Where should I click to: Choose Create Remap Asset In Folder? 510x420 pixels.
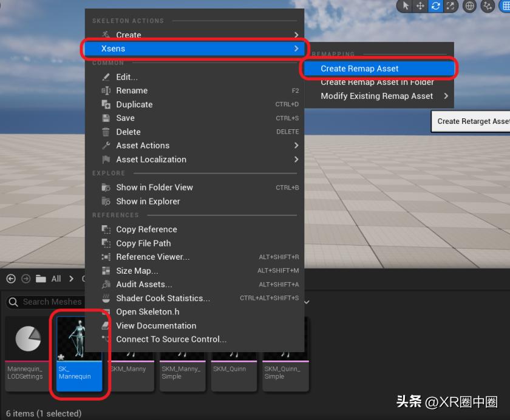click(x=379, y=83)
